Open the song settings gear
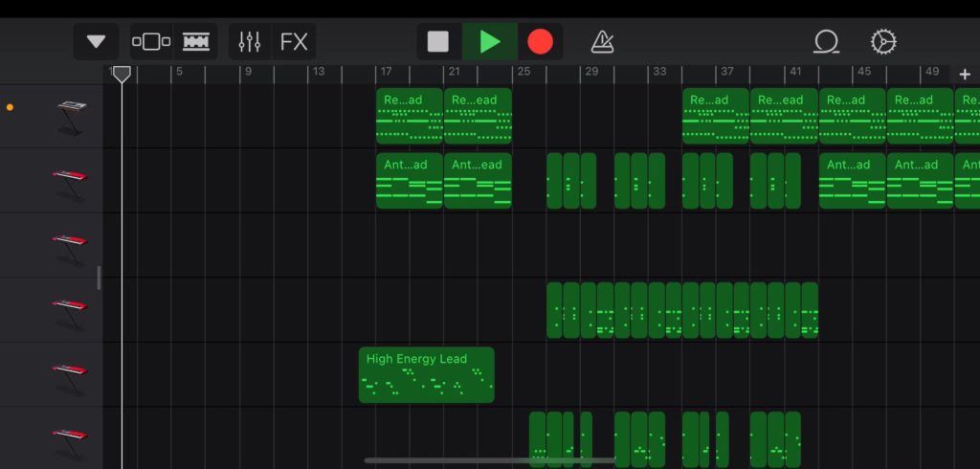Image resolution: width=980 pixels, height=469 pixels. point(883,42)
